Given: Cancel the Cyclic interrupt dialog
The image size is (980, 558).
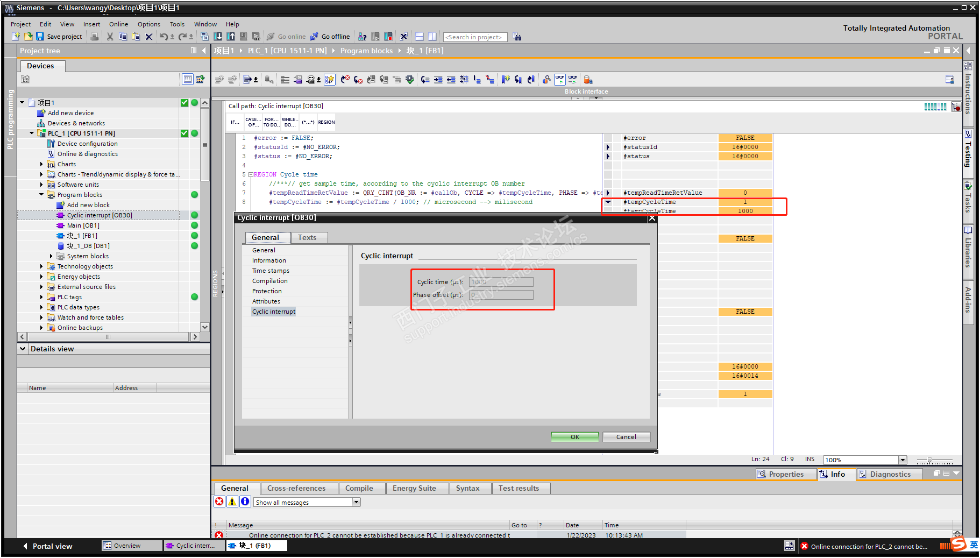Looking at the screenshot, I should coord(626,437).
